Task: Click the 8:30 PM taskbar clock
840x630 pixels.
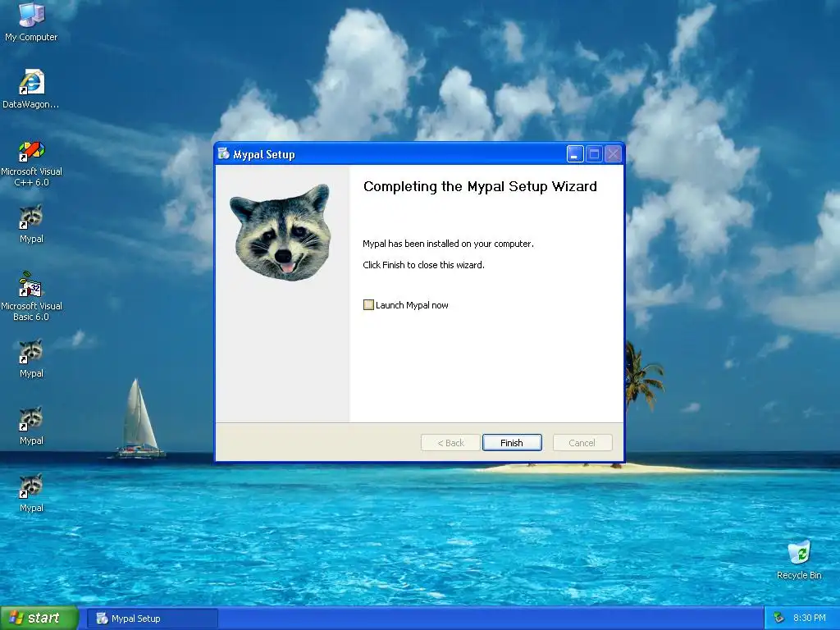Action: 810,618
